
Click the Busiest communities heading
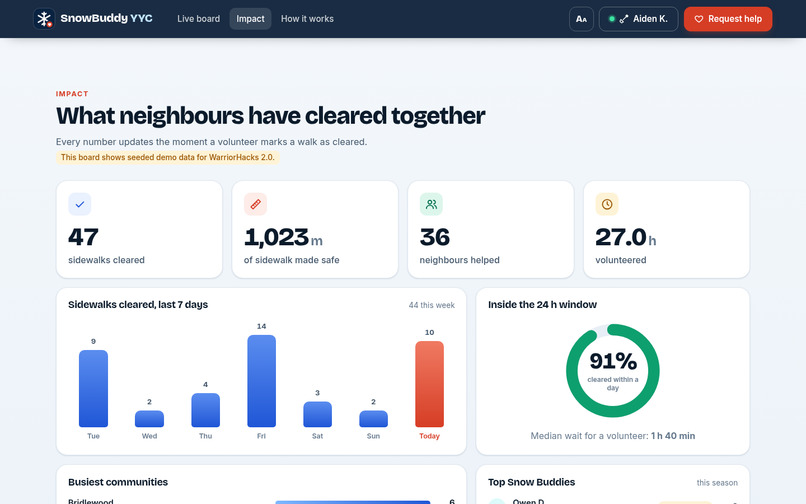click(118, 482)
